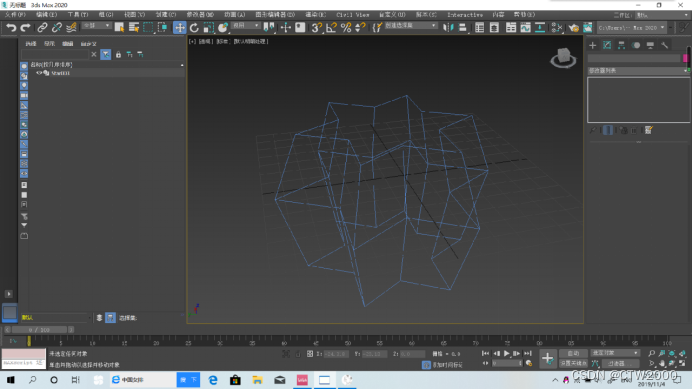This screenshot has width=693, height=390.
Task: Click the Align tool icon
Action: pos(463,28)
